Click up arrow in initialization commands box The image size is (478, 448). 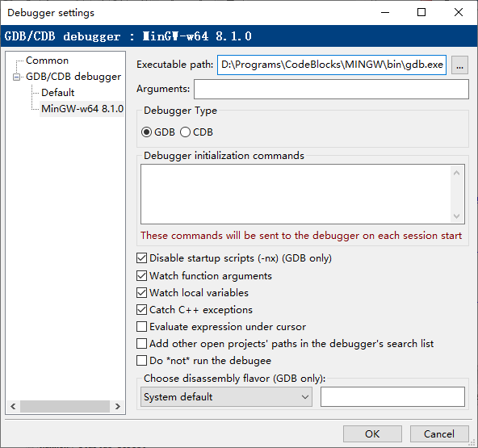tap(456, 173)
